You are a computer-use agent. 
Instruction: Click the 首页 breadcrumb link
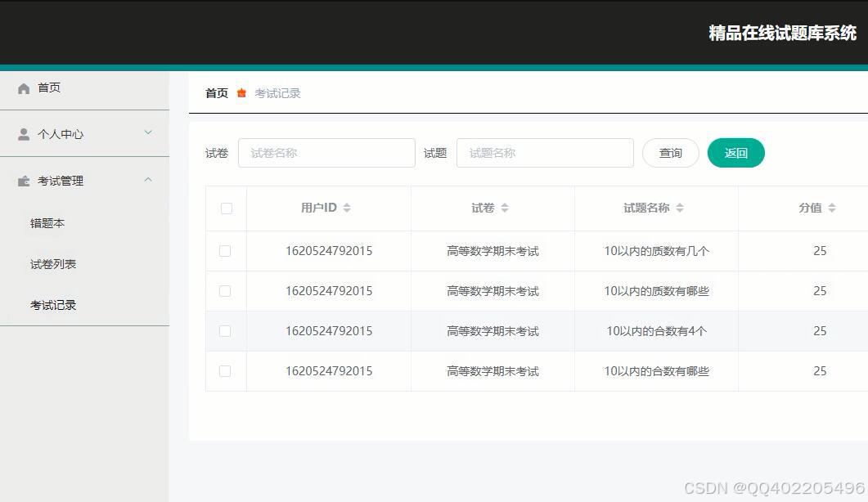pyautogui.click(x=215, y=92)
